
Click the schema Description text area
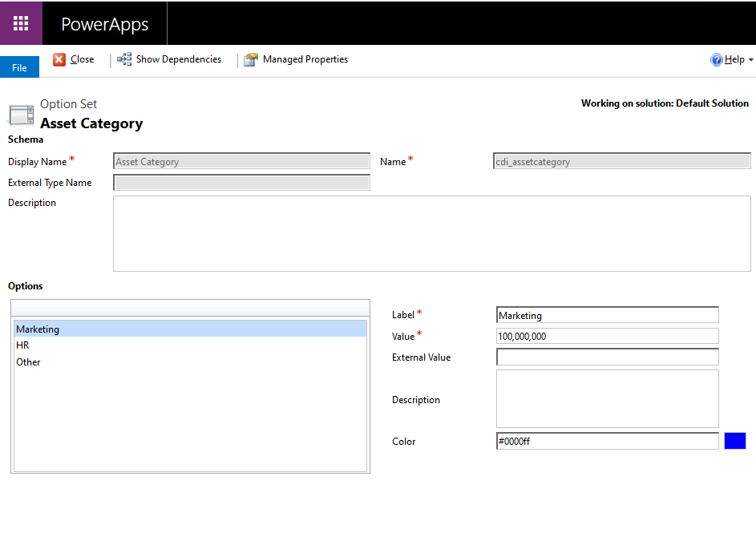click(432, 233)
